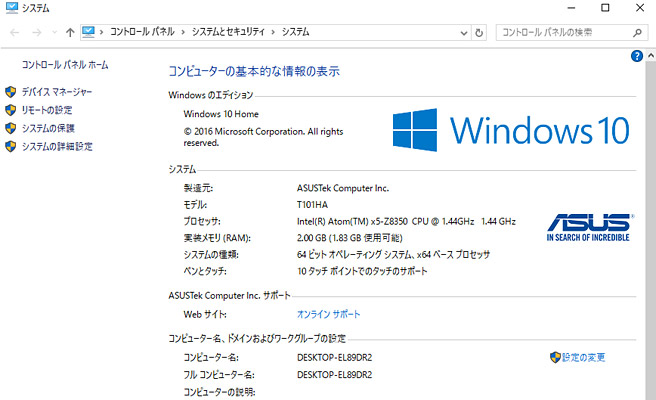Minimize the システム window

pos(571,8)
